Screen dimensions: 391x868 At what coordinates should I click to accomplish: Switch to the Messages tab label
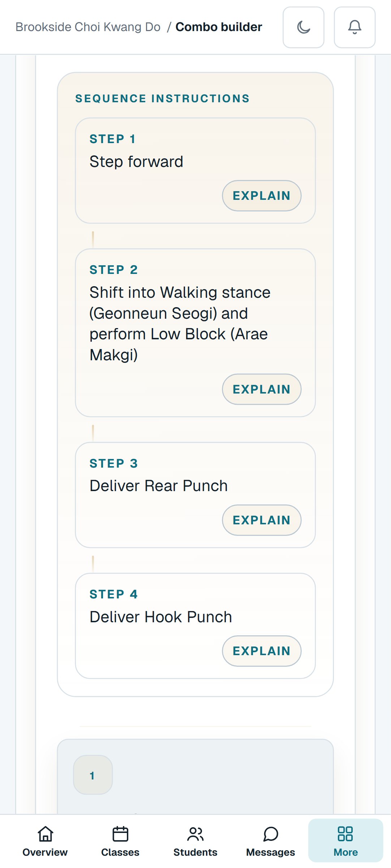tap(271, 852)
